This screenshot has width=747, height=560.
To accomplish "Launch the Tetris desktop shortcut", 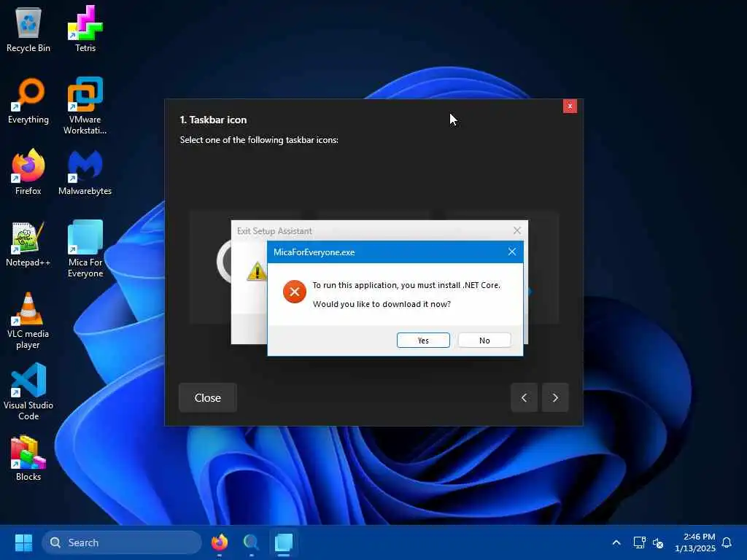I will [85, 29].
